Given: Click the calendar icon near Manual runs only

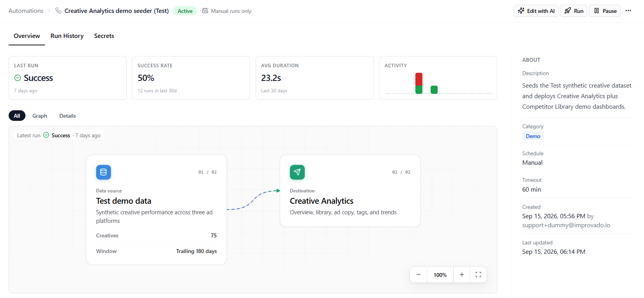Looking at the screenshot, I should (205, 11).
